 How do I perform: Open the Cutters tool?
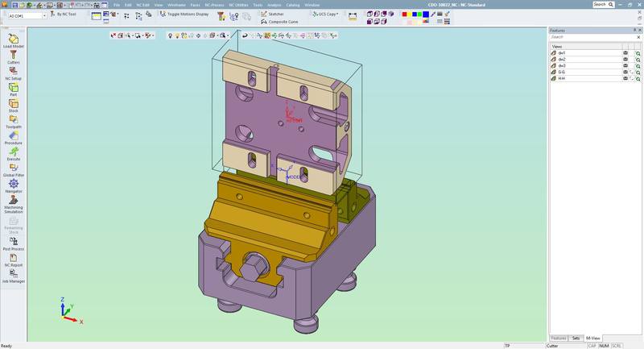pos(14,55)
